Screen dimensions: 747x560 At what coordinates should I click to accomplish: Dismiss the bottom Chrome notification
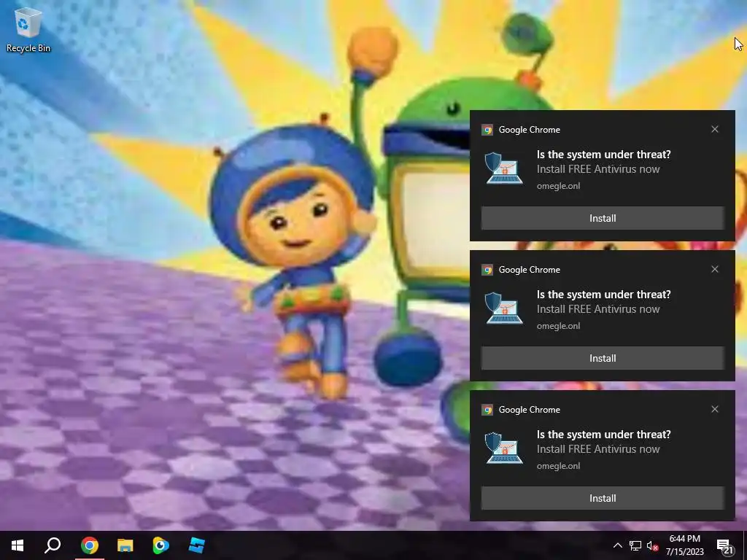(x=715, y=409)
